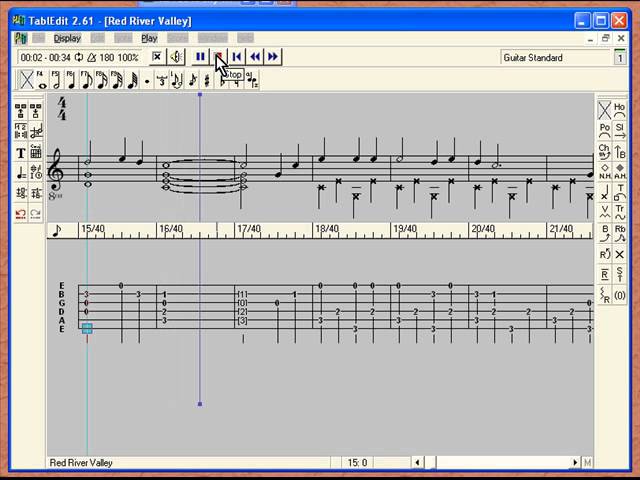640x480 pixels.
Task: Select the whole note duration (F4)
Action: point(42,80)
